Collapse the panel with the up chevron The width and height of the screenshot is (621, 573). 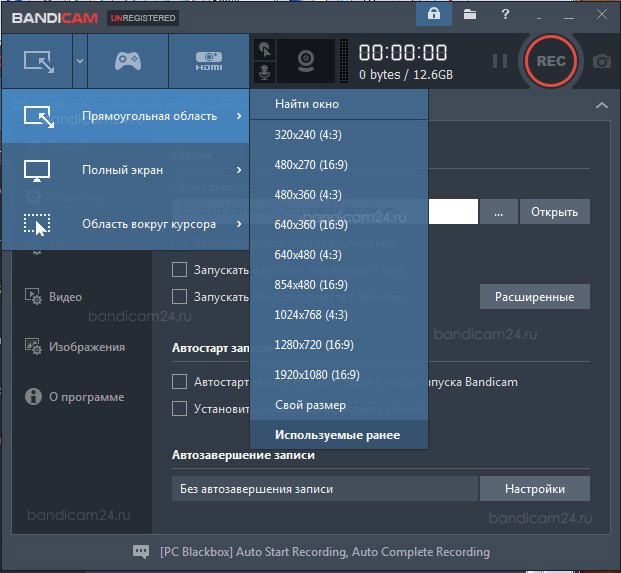[602, 105]
